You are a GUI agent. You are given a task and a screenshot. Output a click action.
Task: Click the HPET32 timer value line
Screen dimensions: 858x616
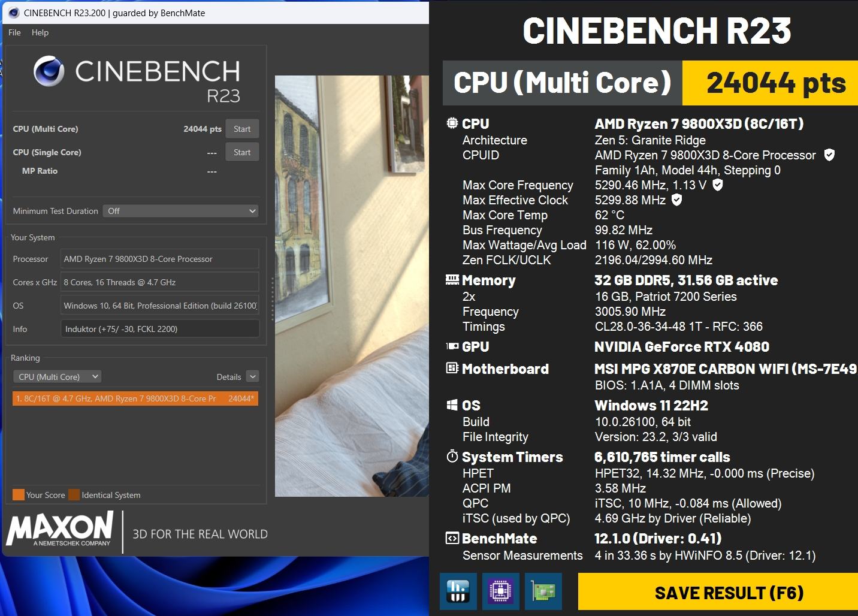[705, 473]
